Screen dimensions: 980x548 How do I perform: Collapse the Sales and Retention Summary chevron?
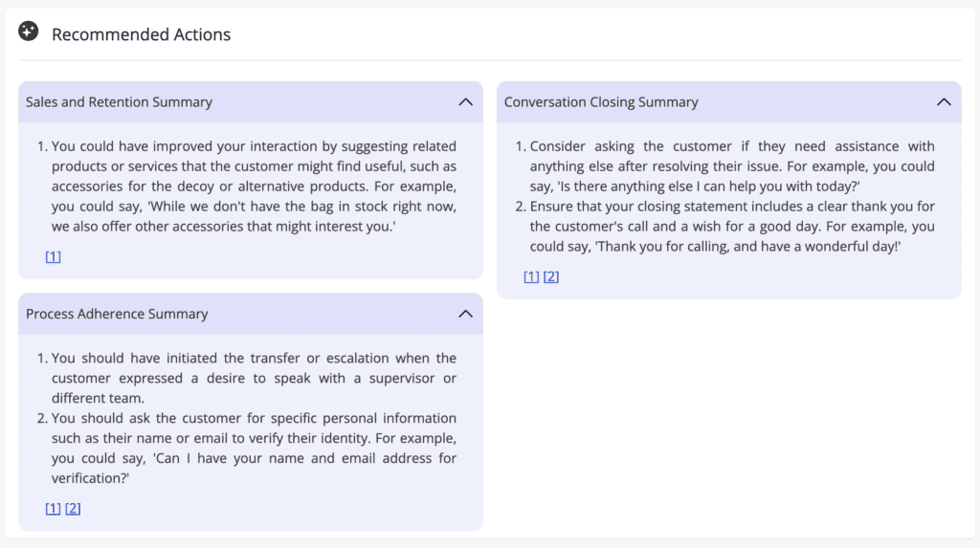pos(466,101)
